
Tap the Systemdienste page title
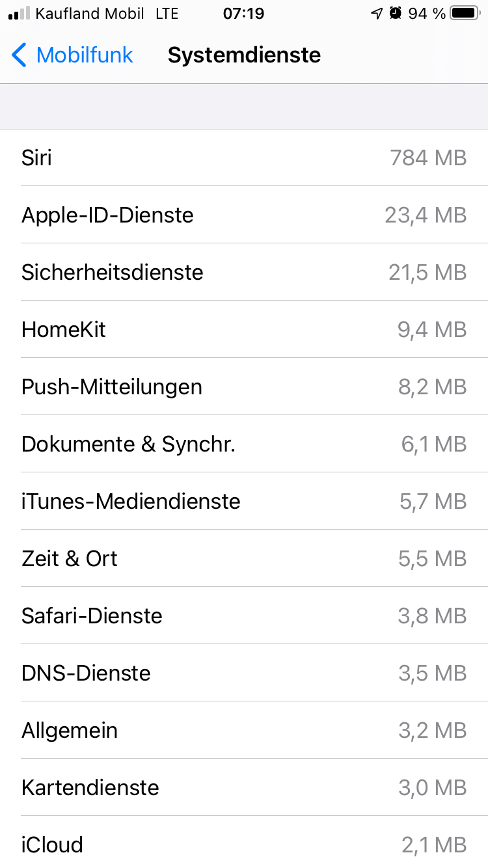click(244, 55)
